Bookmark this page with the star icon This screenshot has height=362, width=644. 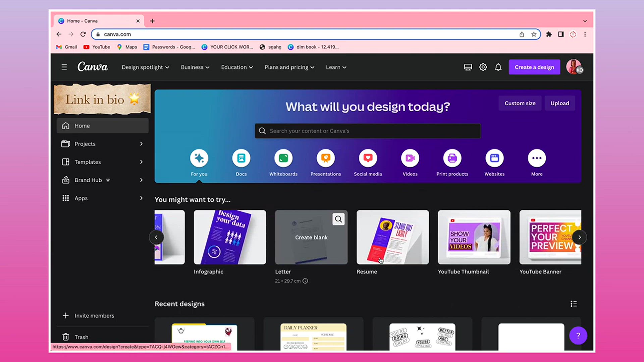(x=534, y=34)
